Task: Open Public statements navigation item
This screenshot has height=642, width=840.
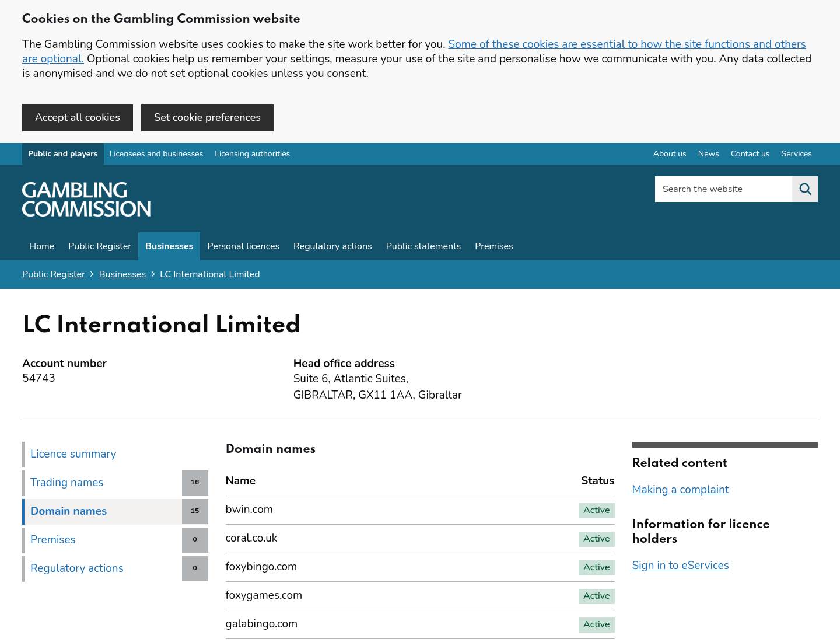Action: [x=423, y=246]
